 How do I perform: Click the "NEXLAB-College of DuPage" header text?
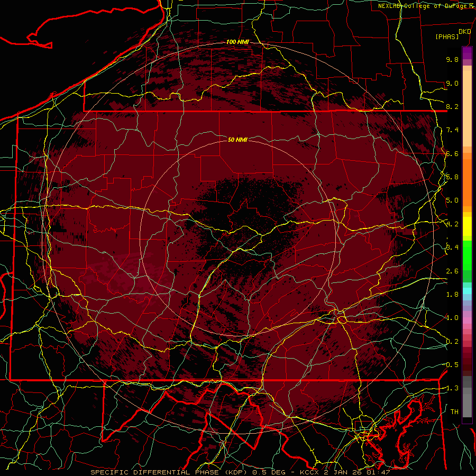point(423,6)
